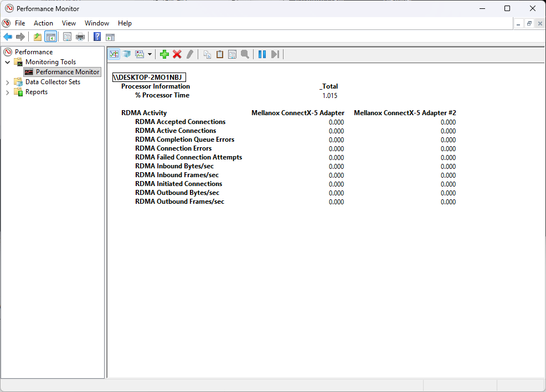Click the blue Help question mark icon
The width and height of the screenshot is (546, 392).
pos(97,37)
